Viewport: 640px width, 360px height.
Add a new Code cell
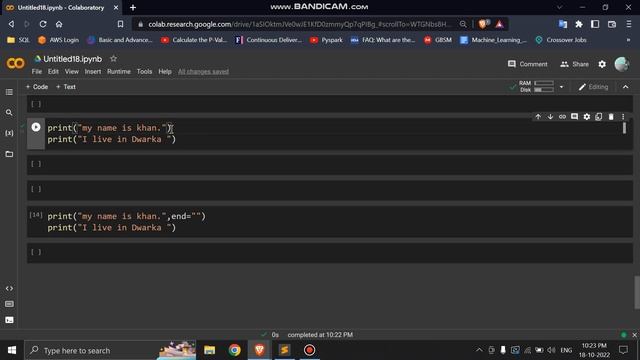click(37, 87)
